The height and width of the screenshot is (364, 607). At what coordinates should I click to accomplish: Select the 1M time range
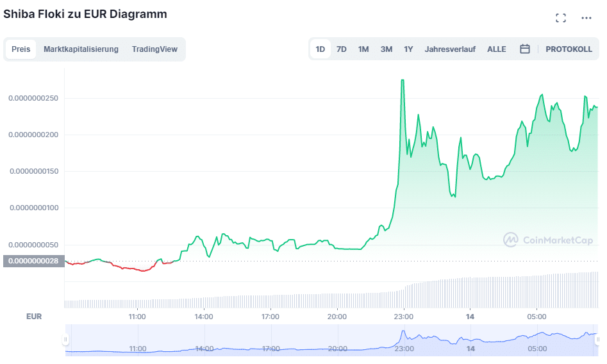coord(363,49)
